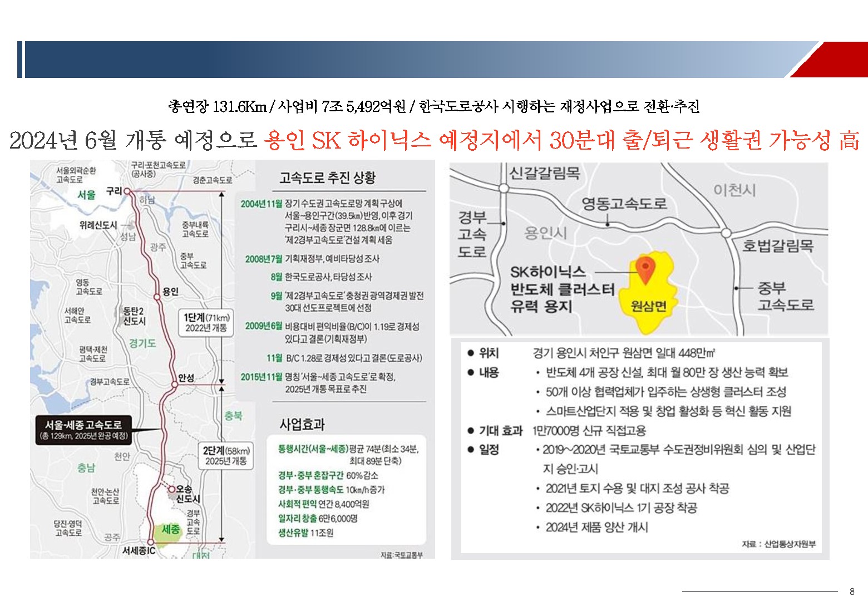The height and width of the screenshot is (601, 868).
Task: Click the green 충남 region label
Action: click(x=86, y=468)
